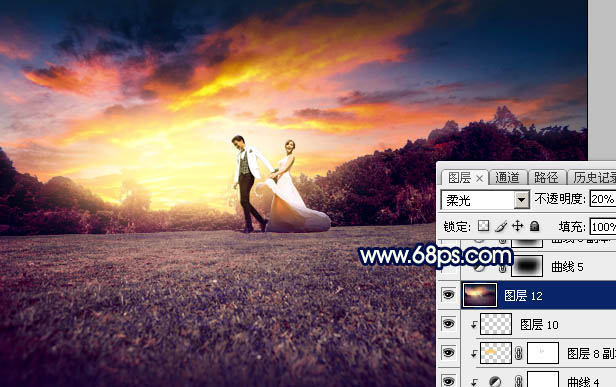This screenshot has height=387, width=616.
Task: Switch to the 通道 tab
Action: (507, 178)
